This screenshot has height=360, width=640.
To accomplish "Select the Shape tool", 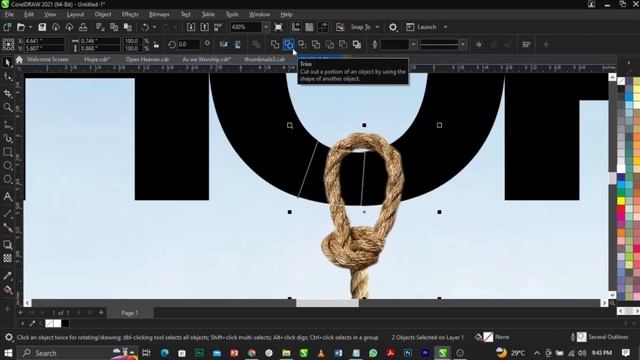I will [x=7, y=78].
